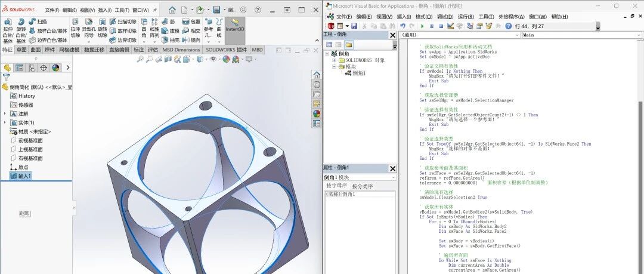This screenshot has height=274, width=644.
Task: Click zoom-to-fit icon in view toolbar
Action: (140, 59)
